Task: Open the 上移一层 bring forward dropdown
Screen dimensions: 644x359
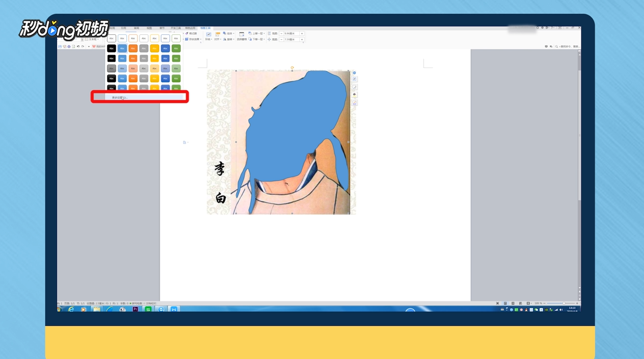Action: [x=256, y=34]
